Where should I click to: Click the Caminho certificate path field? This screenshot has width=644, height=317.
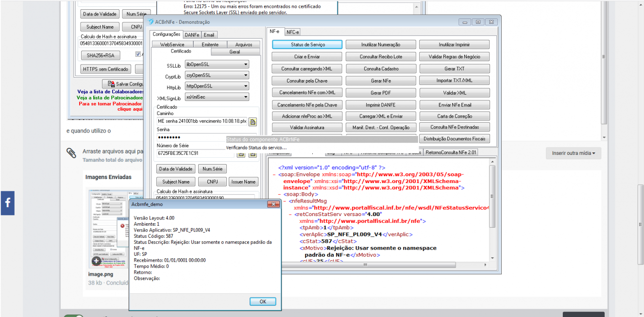point(202,121)
